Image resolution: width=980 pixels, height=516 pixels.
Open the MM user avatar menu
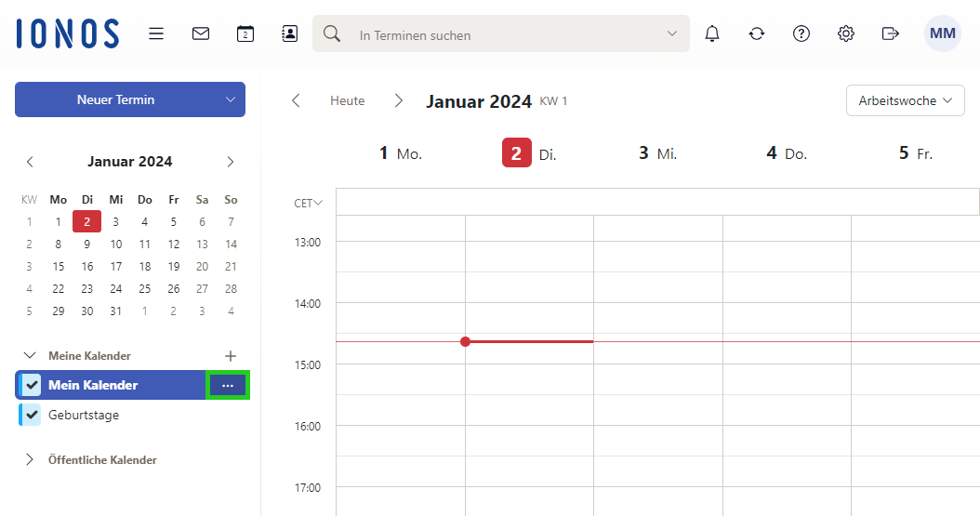pos(943,33)
